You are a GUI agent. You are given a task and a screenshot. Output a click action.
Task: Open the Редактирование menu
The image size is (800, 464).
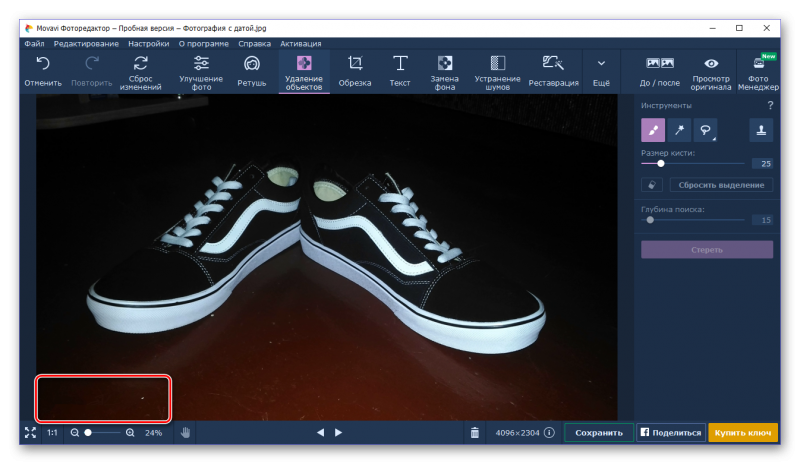pos(86,44)
